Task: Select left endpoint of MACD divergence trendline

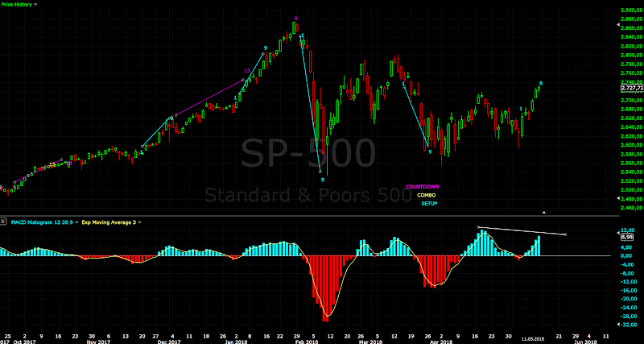Action: tap(478, 227)
